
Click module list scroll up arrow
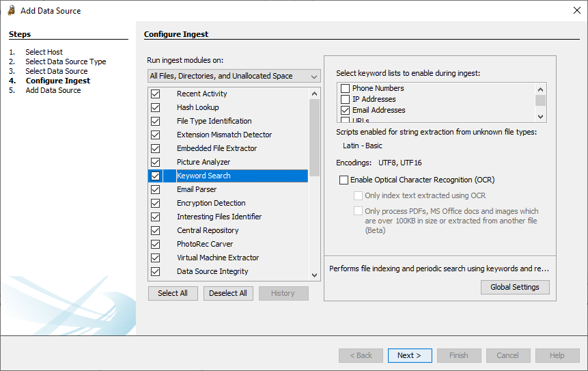click(x=314, y=94)
